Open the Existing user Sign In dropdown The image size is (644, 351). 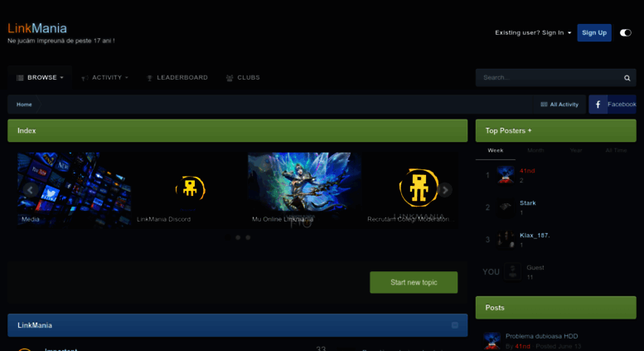click(x=533, y=33)
